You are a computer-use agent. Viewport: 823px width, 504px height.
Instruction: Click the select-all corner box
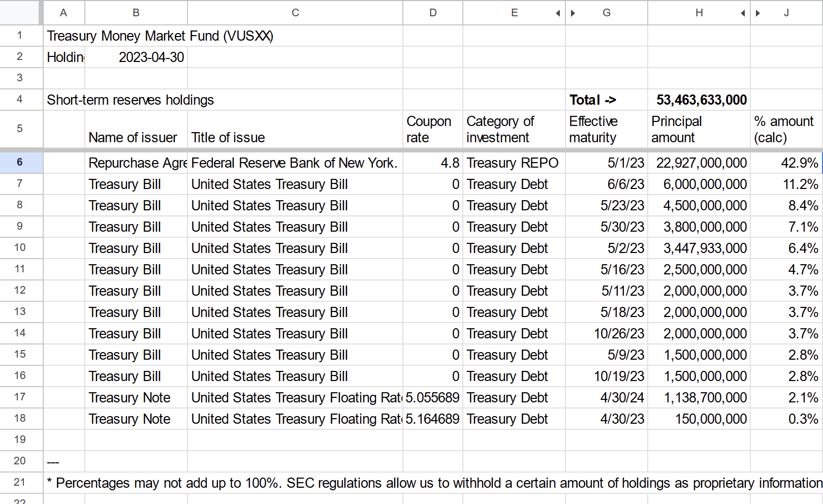click(x=20, y=13)
